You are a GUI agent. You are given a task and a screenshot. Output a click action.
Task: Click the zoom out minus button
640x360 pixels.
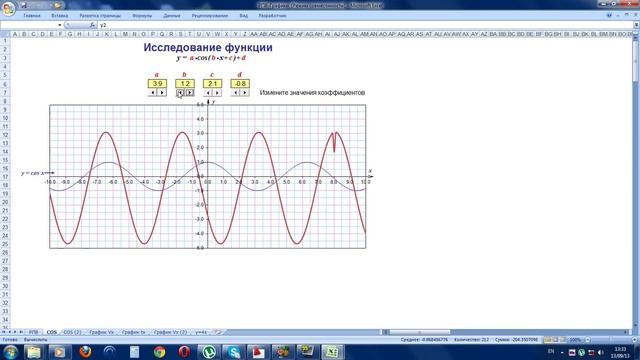pyautogui.click(x=587, y=340)
